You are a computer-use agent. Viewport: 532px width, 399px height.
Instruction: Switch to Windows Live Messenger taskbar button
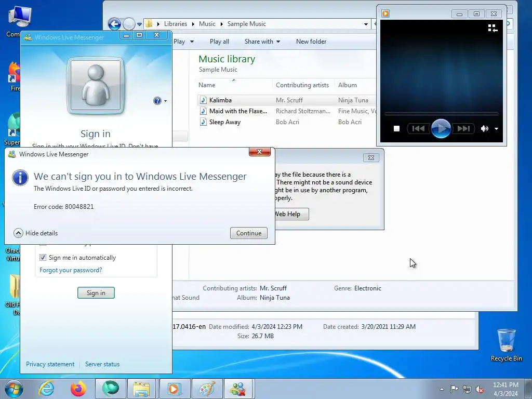point(238,389)
